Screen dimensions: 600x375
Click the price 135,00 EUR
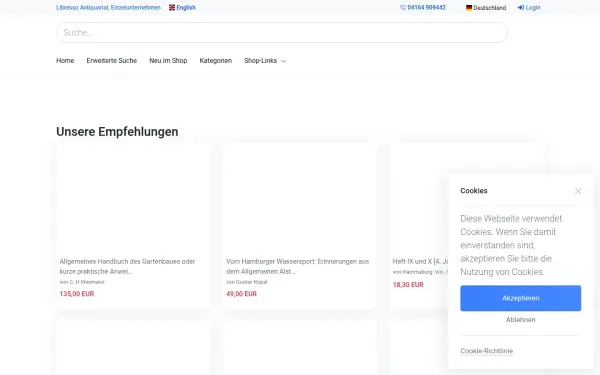pos(77,294)
